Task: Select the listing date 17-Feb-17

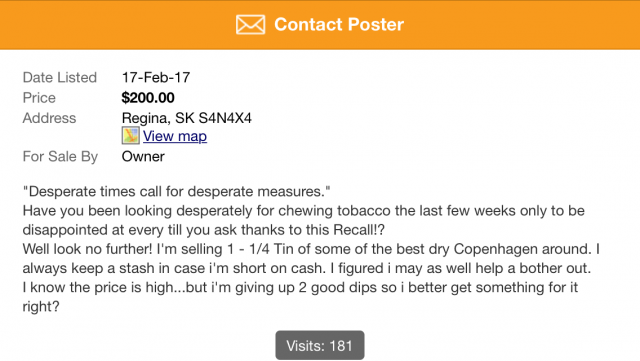Action: [x=156, y=77]
